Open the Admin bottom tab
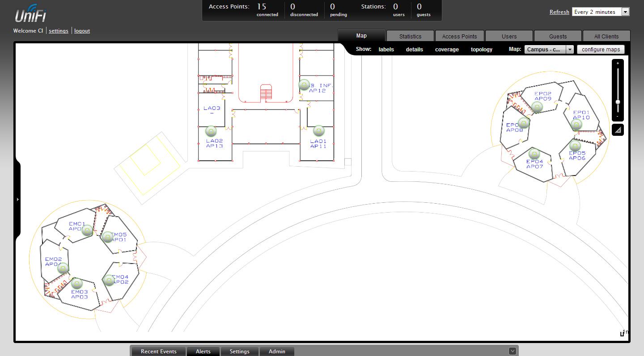 click(277, 352)
